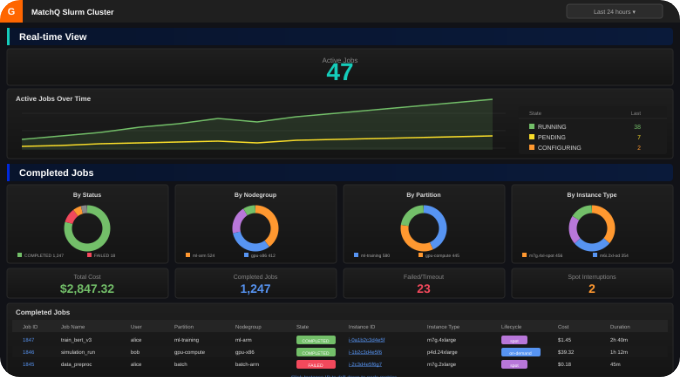Click the red FAILED state badge
Image resolution: width=680 pixels, height=377 pixels.
coord(316,364)
